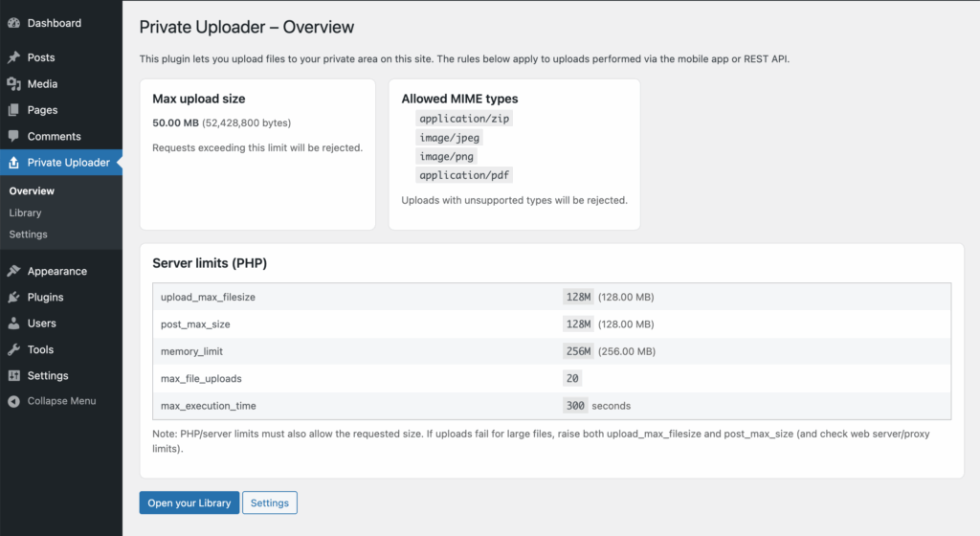Open the Library submenu item
This screenshot has height=536, width=980.
[x=25, y=212]
